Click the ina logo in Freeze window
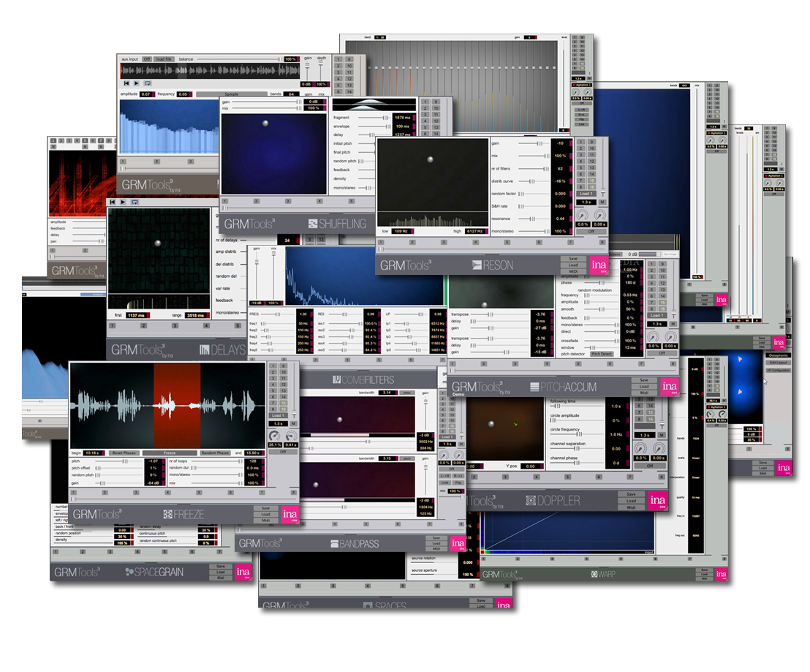Screen dimensions: 810x672 (x=289, y=514)
